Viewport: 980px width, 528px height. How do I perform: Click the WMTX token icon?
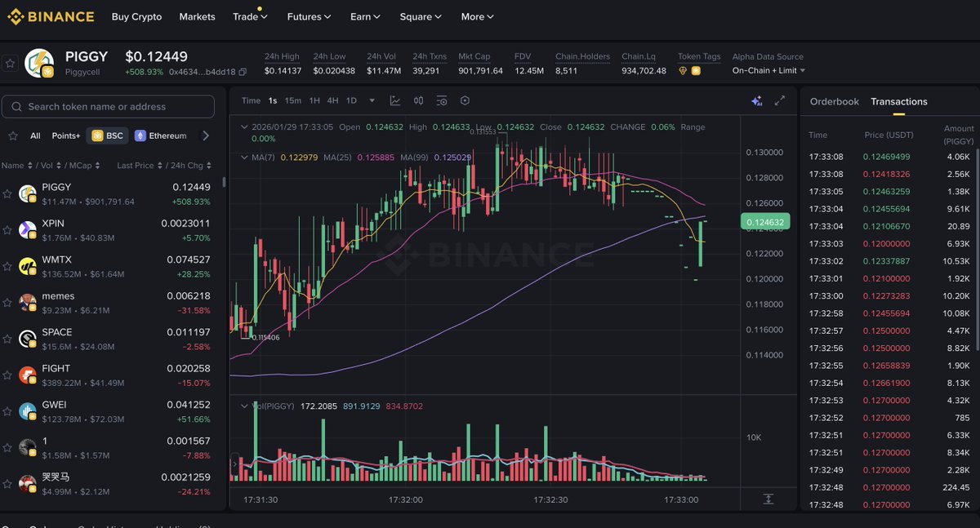tap(28, 265)
